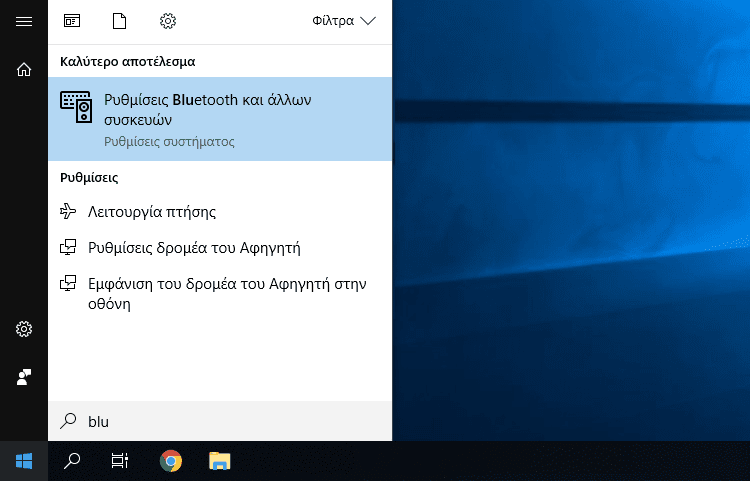750x481 pixels.
Task: Click the Καλύτερο αποτέλεσμα heading
Action: pos(128,62)
